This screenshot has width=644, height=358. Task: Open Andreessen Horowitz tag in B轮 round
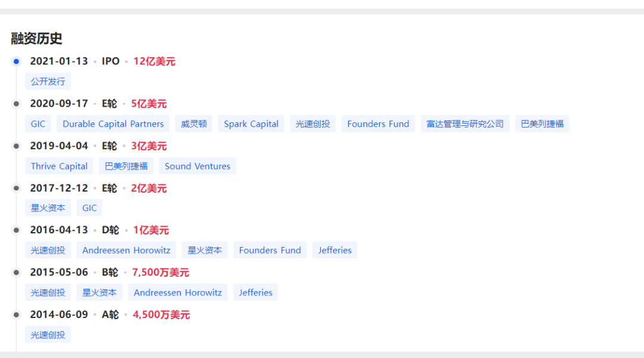178,292
